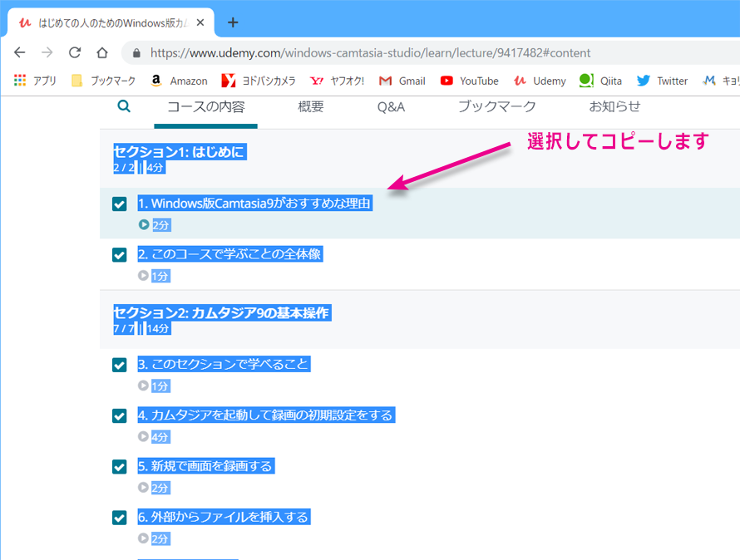Click the 7 / 7 | 14分 section progress text
The height and width of the screenshot is (560, 740).
pyautogui.click(x=142, y=329)
